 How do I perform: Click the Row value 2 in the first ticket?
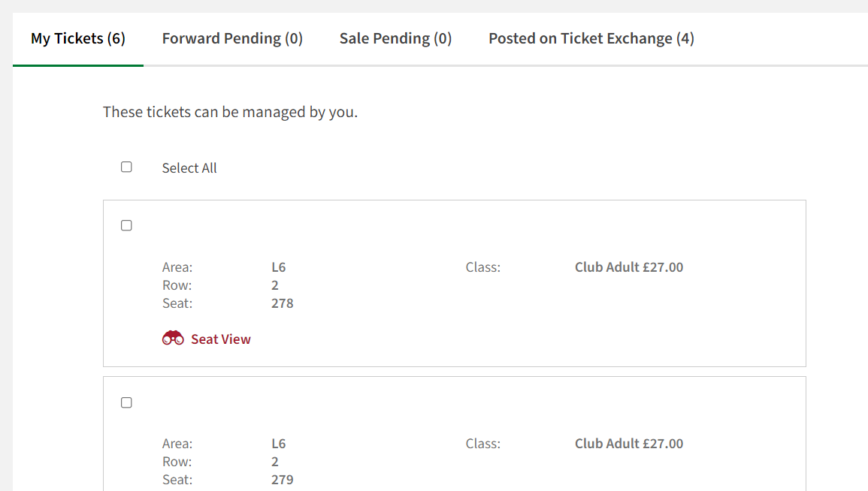click(275, 285)
